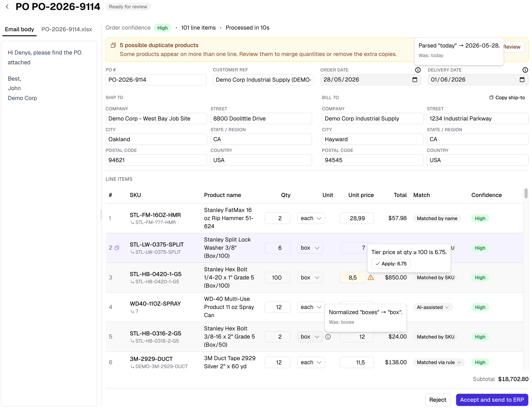Open the Order Date calendar picker
Image resolution: width=532 pixels, height=408 pixels.
tap(415, 80)
